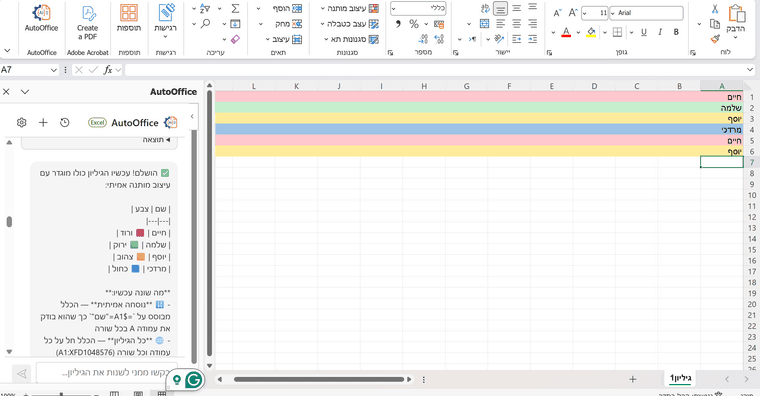Click the Percent Style icon
Image resolution: width=760 pixels, height=396 pixels.
coord(413,23)
